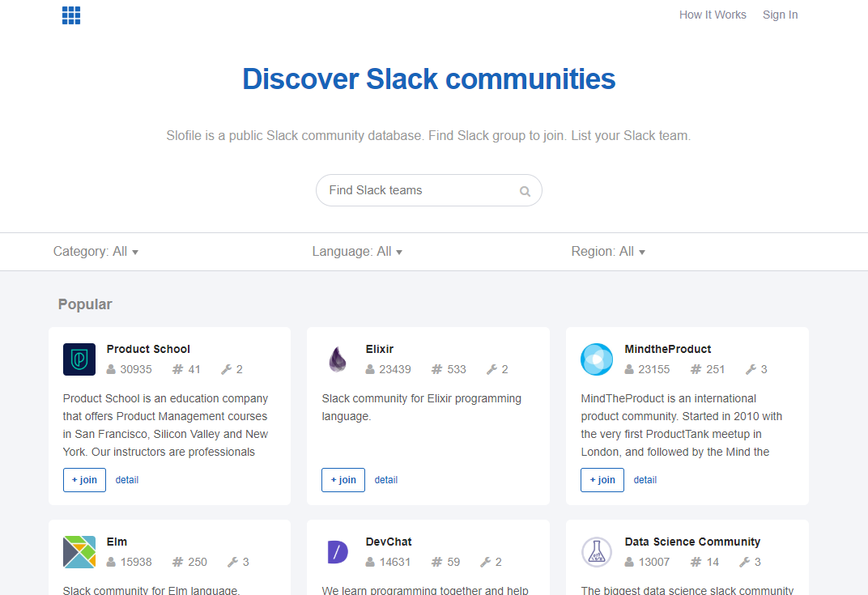Open the Elm community title

[x=117, y=542]
